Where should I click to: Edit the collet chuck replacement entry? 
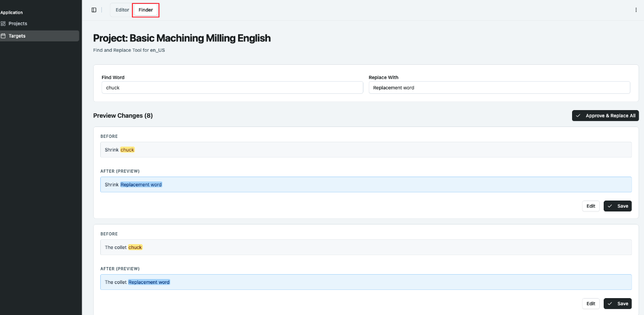[x=591, y=304]
